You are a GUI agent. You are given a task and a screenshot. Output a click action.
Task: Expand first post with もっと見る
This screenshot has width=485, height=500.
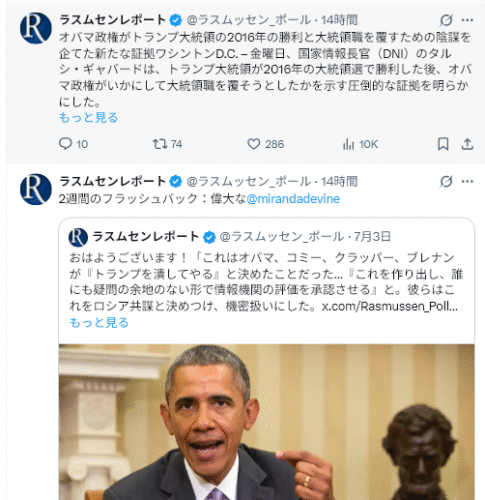(88, 118)
